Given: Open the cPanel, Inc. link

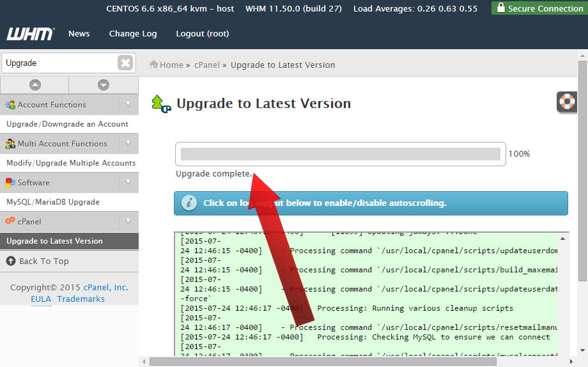Looking at the screenshot, I should point(105,288).
